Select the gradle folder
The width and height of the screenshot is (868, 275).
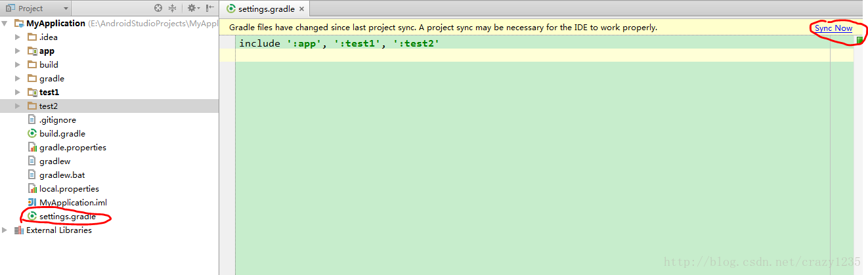pyautogui.click(x=52, y=78)
